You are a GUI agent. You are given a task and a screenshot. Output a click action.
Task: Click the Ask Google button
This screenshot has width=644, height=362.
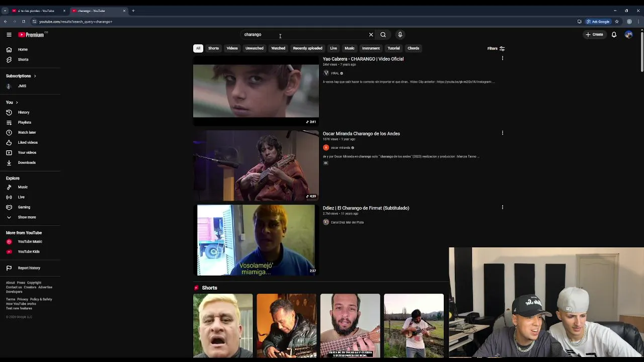[598, 22]
